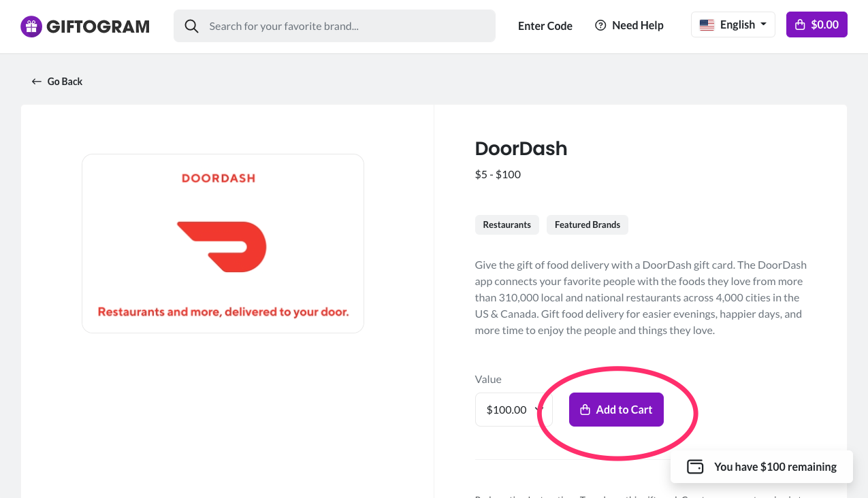Click the Go Back arrow icon

(x=37, y=82)
